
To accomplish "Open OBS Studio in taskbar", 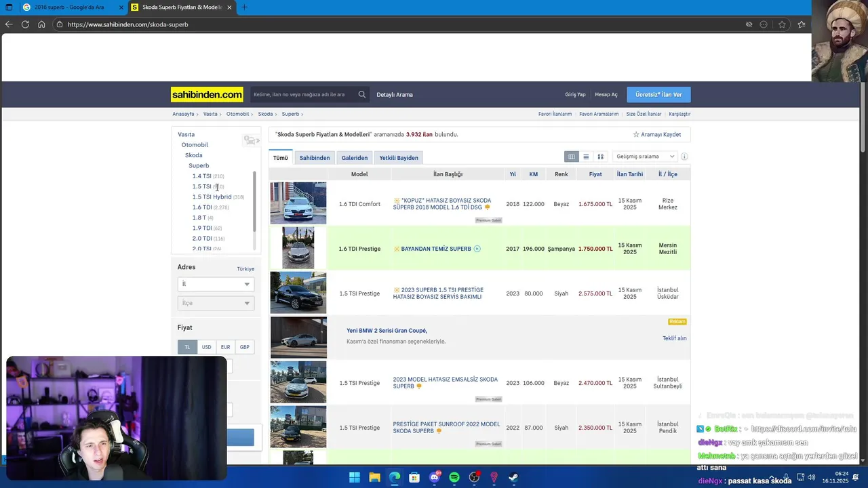I will [474, 477].
